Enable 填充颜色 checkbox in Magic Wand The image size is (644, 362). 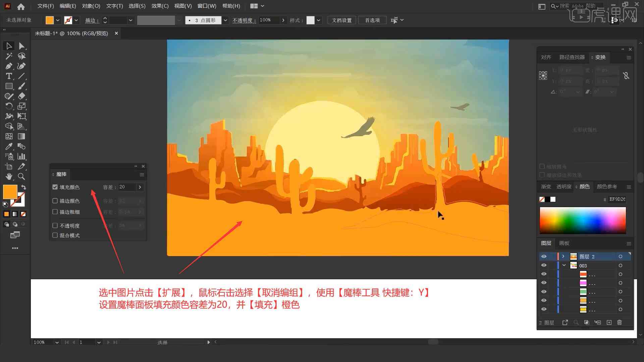coord(55,187)
